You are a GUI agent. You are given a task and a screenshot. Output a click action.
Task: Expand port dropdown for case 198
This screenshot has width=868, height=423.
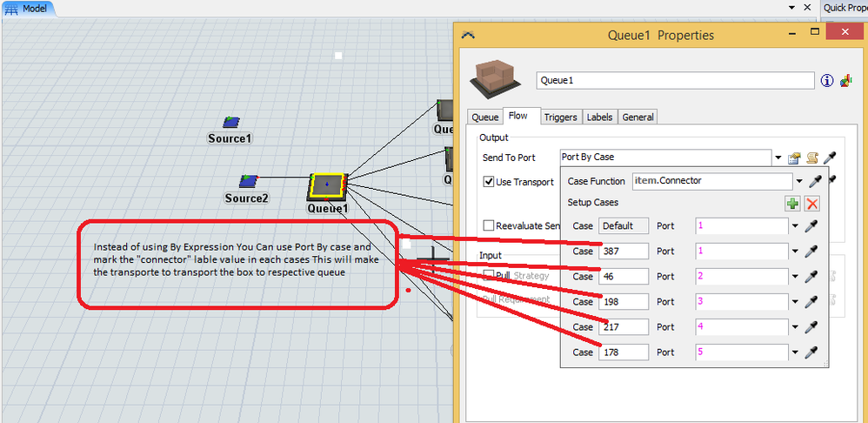point(796,302)
